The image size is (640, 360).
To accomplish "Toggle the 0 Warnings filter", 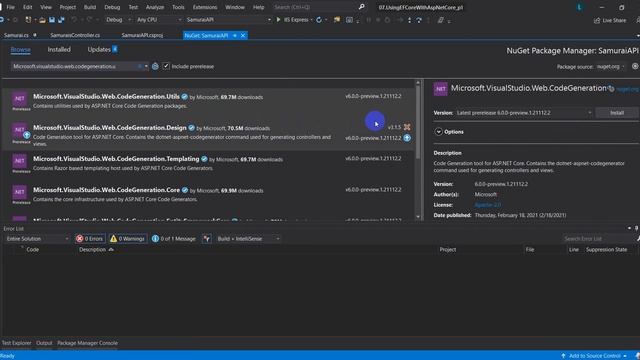I will 127,239.
